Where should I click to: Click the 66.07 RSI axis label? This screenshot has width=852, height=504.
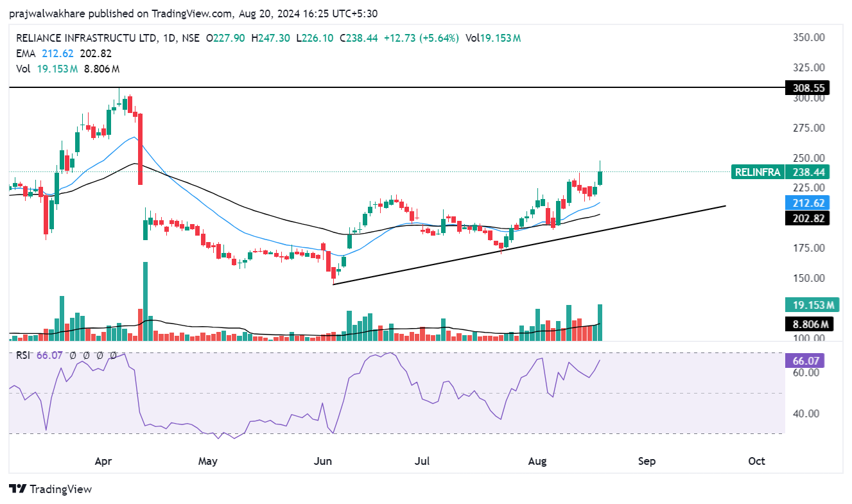point(804,360)
